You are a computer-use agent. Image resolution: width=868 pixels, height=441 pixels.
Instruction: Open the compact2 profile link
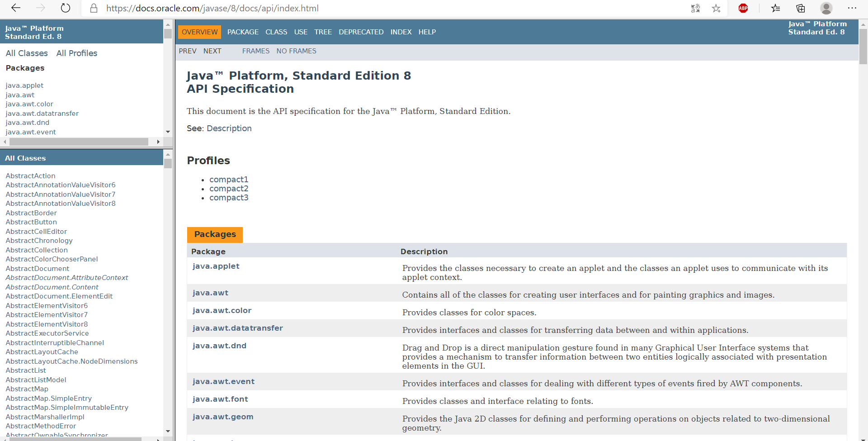229,189
